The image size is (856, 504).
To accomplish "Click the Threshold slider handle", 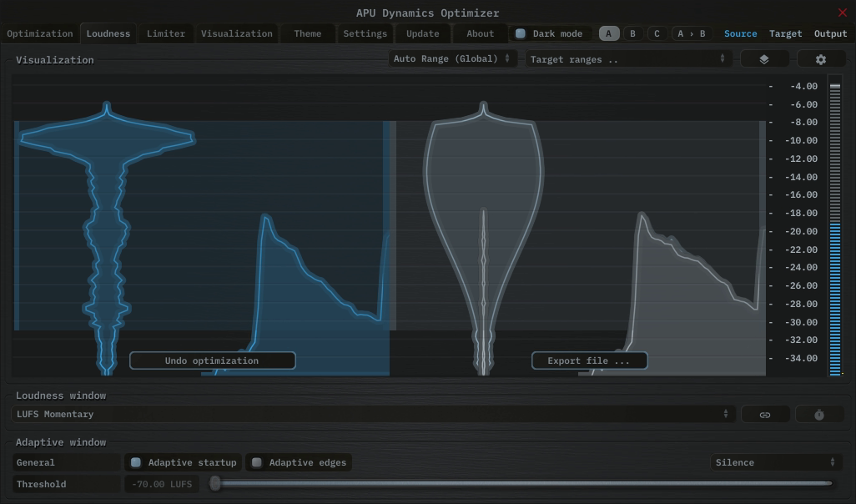I will (x=215, y=484).
